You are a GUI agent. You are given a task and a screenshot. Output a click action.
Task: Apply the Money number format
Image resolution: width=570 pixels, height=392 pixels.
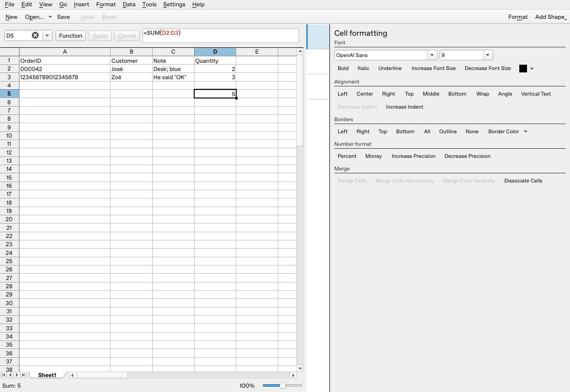[373, 156]
